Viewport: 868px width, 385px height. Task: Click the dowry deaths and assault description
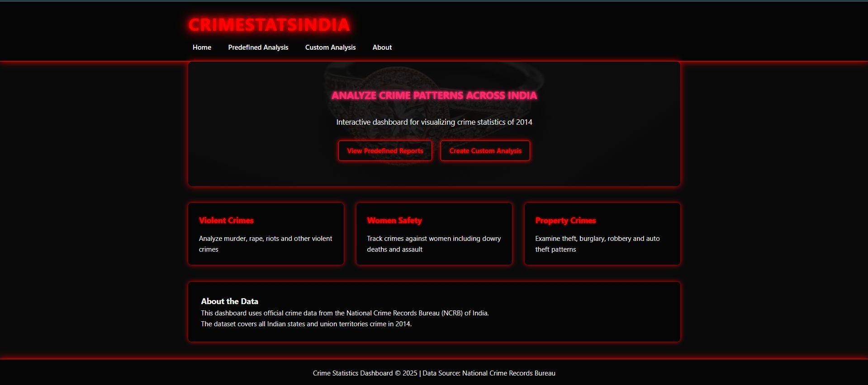coord(433,244)
